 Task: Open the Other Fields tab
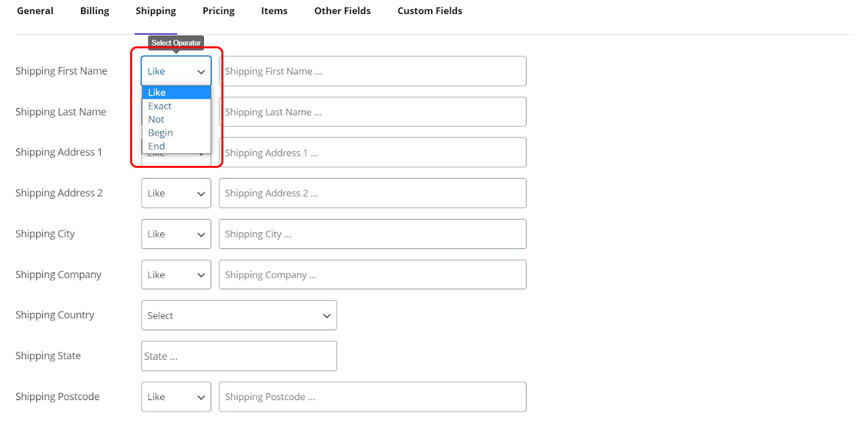point(342,11)
